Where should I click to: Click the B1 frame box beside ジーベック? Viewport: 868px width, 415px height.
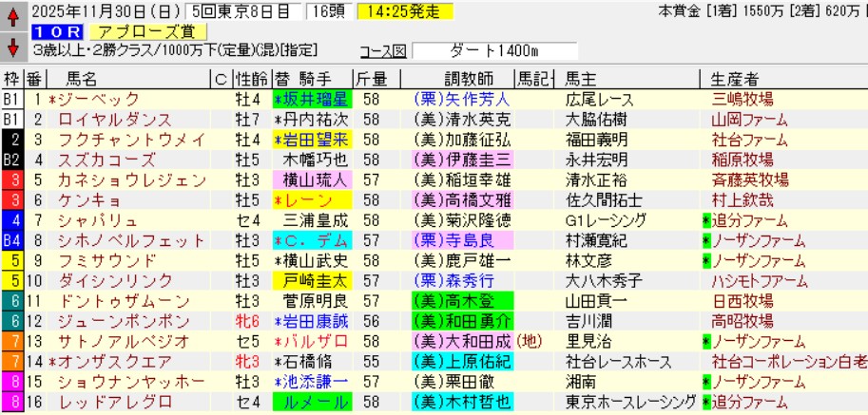(x=12, y=99)
